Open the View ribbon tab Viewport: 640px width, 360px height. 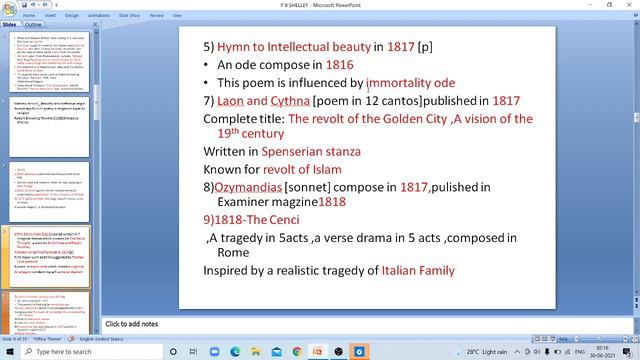point(177,16)
